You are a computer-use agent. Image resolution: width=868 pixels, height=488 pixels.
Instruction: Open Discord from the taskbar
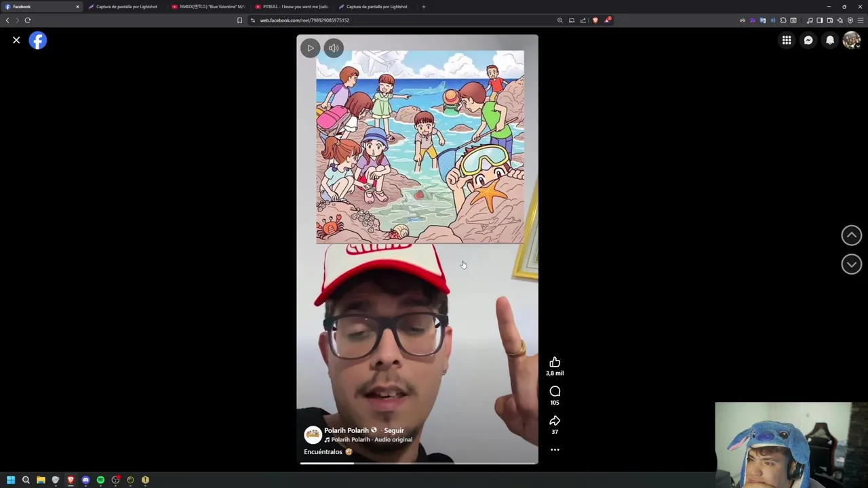[x=85, y=480]
